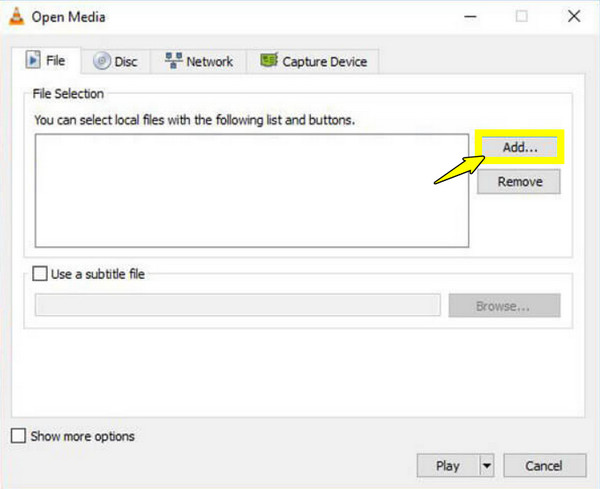Click inside the empty file selection list
Viewport: 600px width, 489px height.
click(x=251, y=190)
